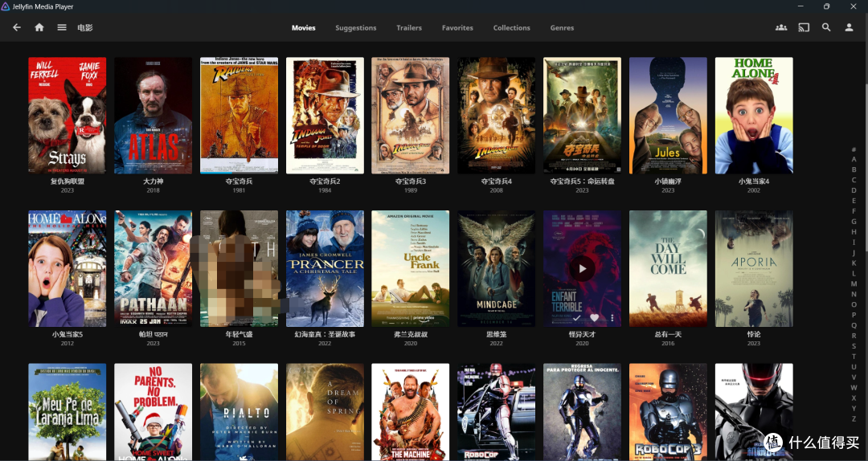Open the A Dream of Spring poster
The height and width of the screenshot is (461, 868).
[325, 412]
